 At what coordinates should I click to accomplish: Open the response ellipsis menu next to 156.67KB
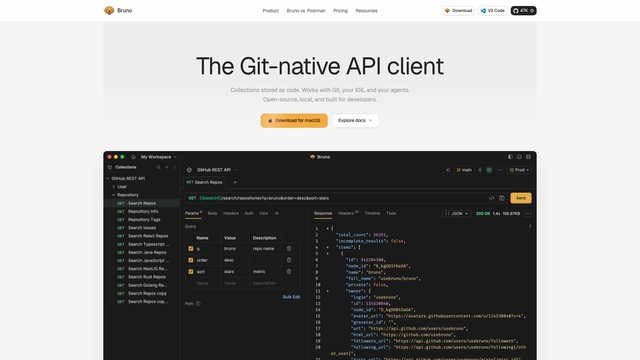coord(527,213)
